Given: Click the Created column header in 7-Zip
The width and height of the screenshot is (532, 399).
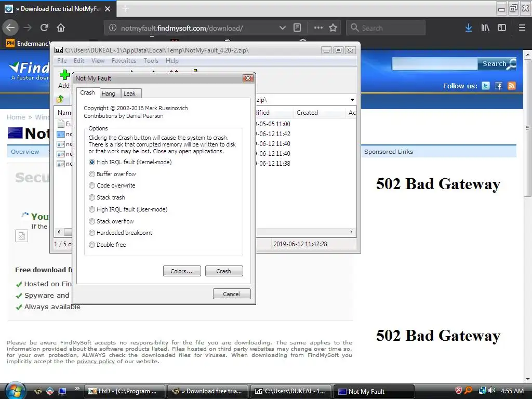Looking at the screenshot, I should (318, 113).
